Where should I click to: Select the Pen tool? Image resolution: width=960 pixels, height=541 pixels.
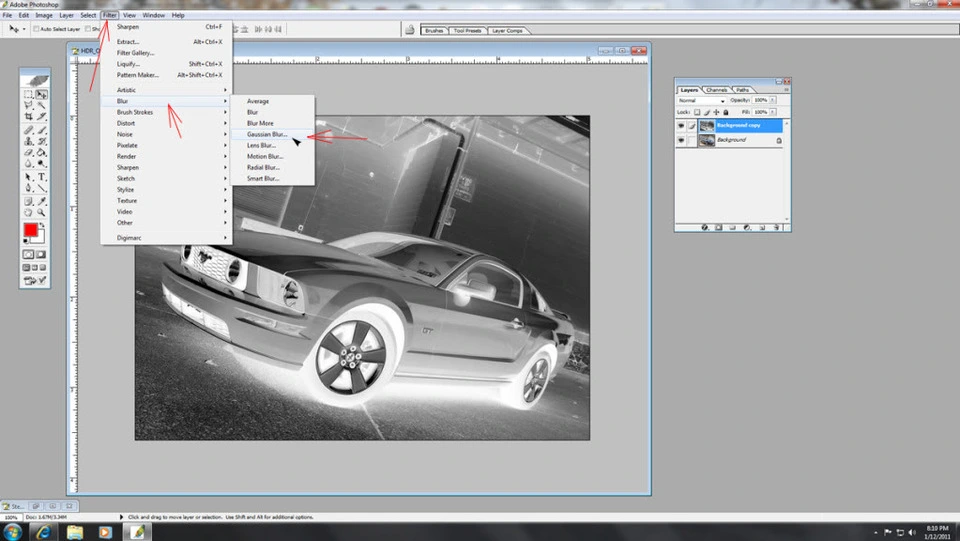pos(28,187)
